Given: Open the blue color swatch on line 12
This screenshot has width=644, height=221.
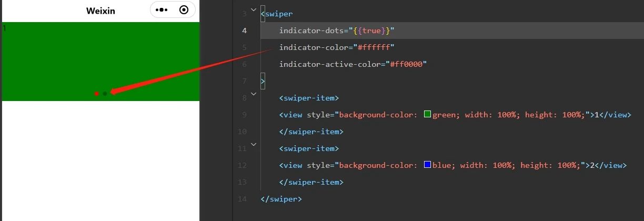Looking at the screenshot, I should pyautogui.click(x=427, y=165).
